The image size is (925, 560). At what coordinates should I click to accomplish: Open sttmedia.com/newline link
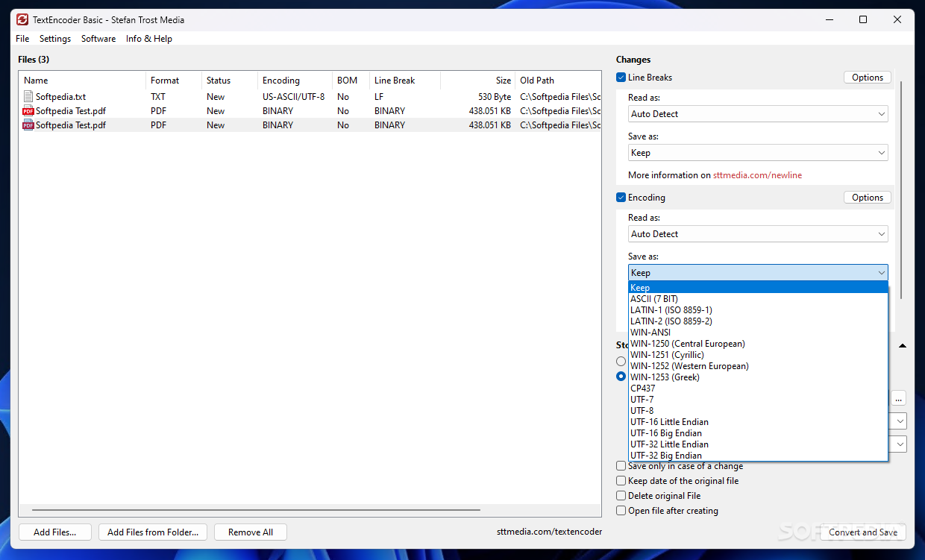point(757,175)
